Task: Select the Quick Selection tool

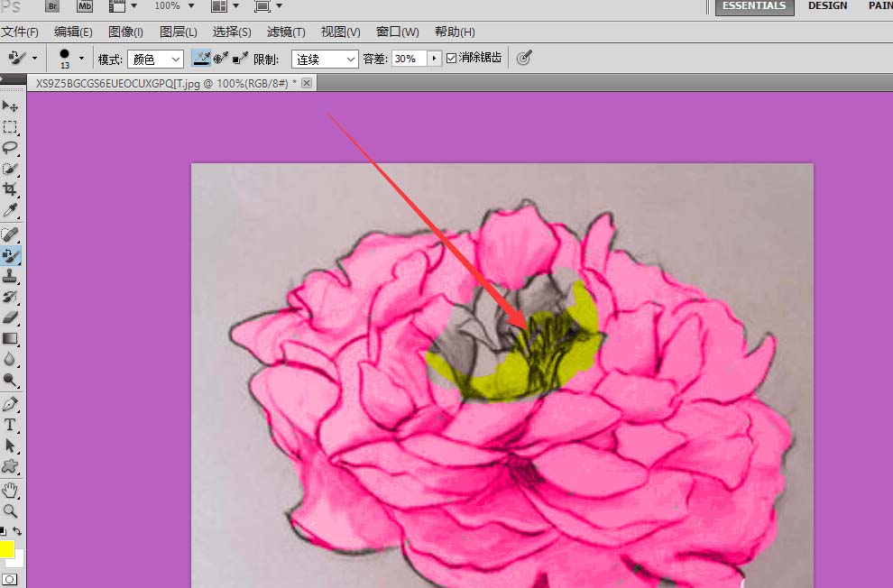Action: (x=10, y=169)
